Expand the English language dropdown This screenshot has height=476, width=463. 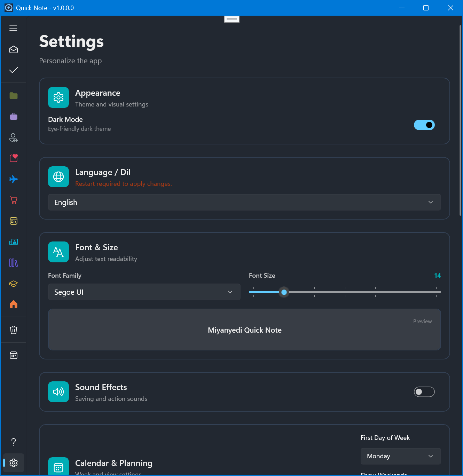[244, 202]
